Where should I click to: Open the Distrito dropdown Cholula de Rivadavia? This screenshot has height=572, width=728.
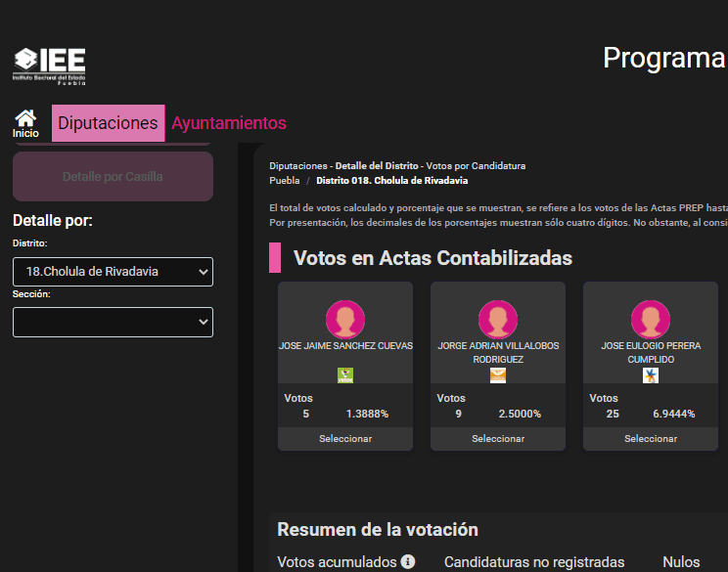pyautogui.click(x=113, y=272)
